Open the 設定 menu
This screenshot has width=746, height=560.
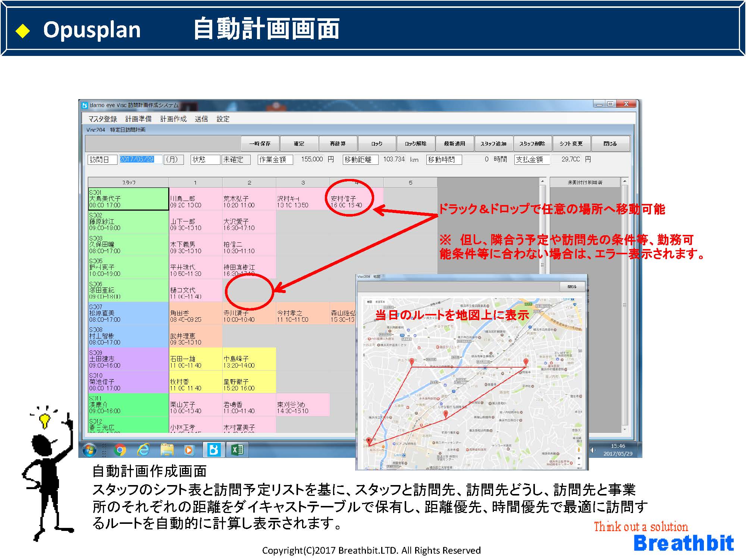click(x=223, y=119)
